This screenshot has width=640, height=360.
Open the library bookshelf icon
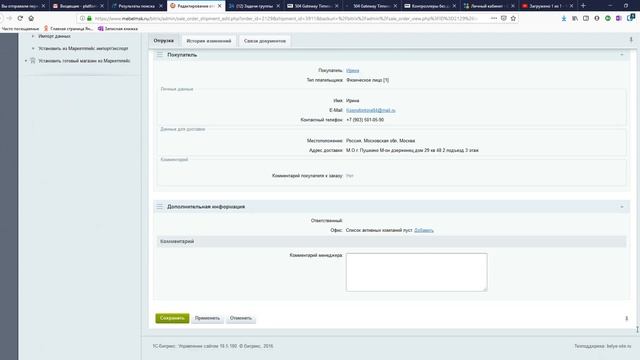click(575, 18)
